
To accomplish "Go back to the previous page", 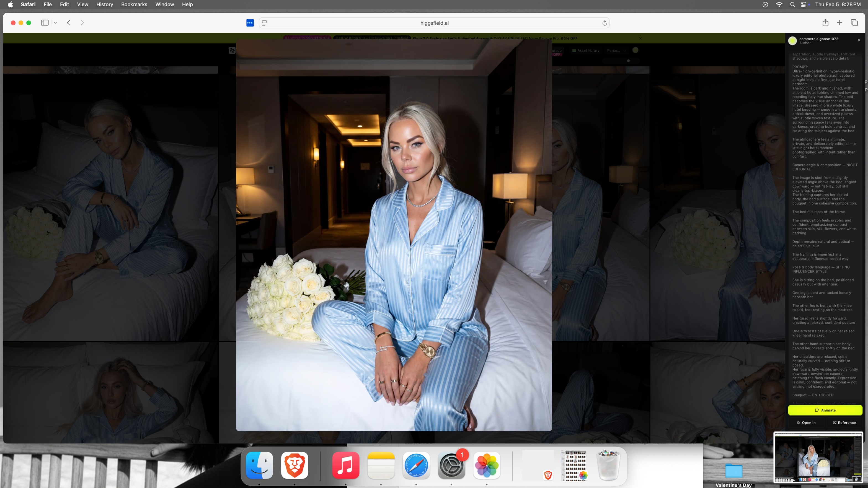I will [x=69, y=23].
